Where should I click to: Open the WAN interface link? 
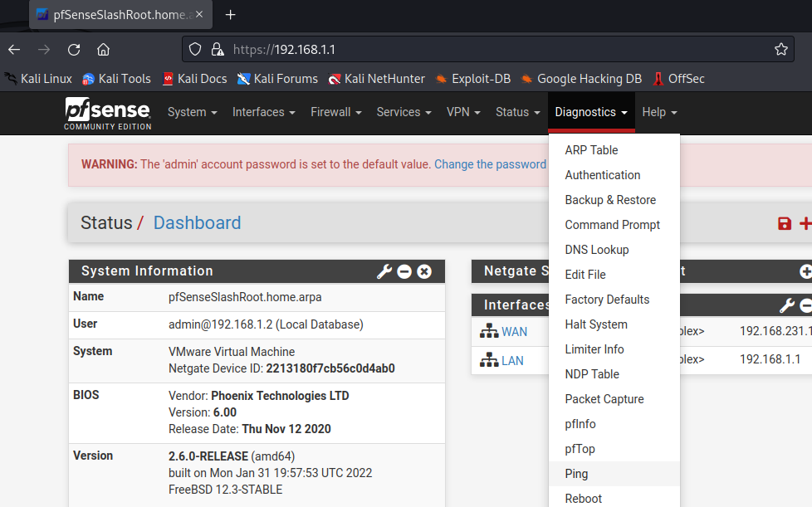pyautogui.click(x=514, y=332)
